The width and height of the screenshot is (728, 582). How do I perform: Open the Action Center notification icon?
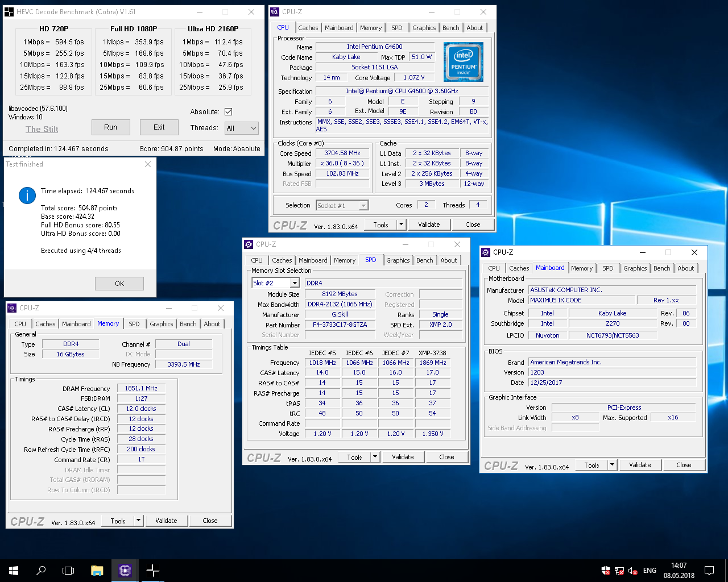pos(709,571)
